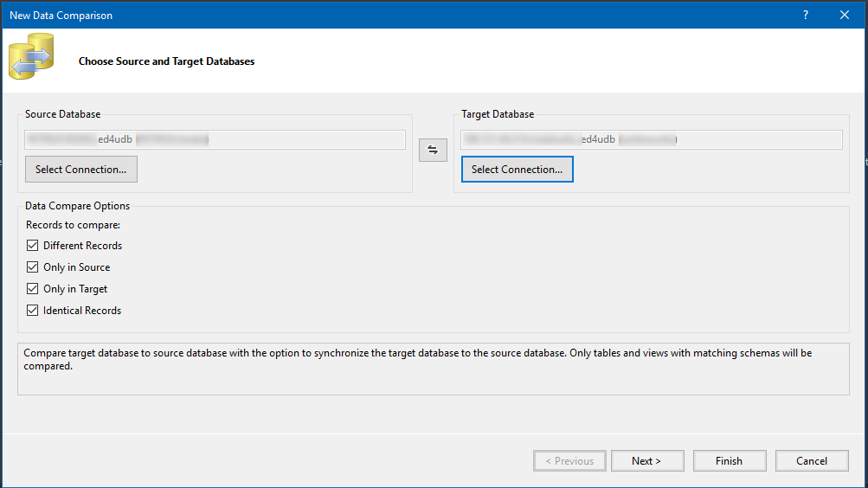Toggle the Only in Source checkbox

click(33, 266)
